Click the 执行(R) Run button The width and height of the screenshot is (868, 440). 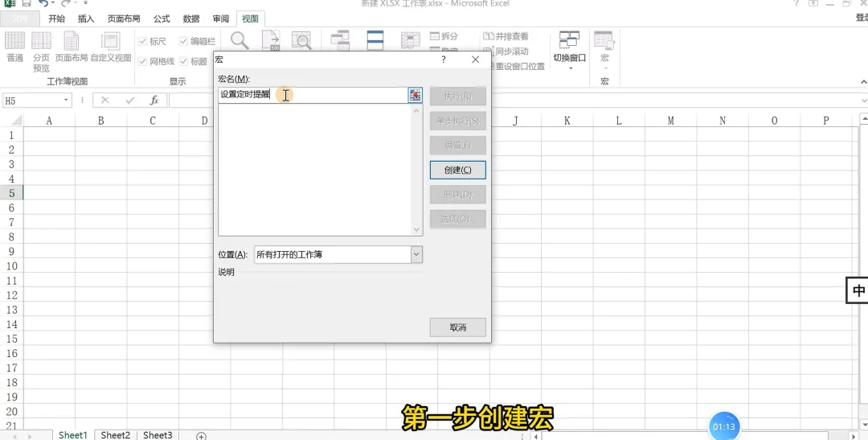[x=458, y=97]
